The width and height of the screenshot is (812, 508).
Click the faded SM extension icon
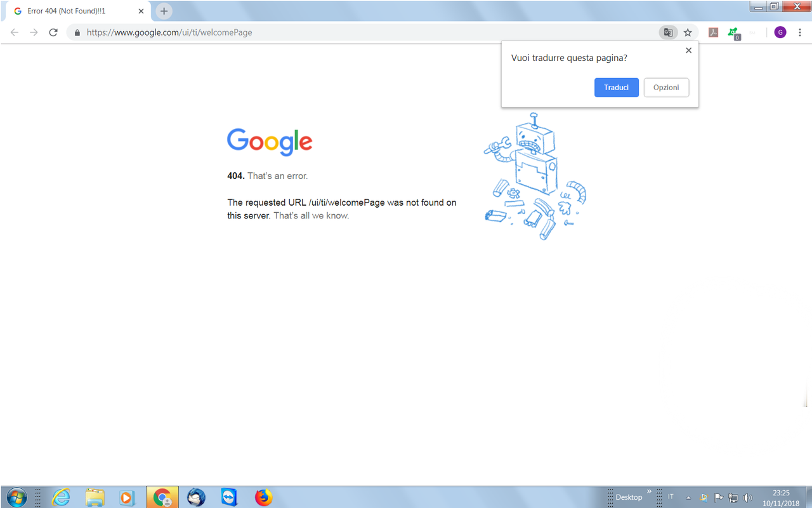click(753, 32)
